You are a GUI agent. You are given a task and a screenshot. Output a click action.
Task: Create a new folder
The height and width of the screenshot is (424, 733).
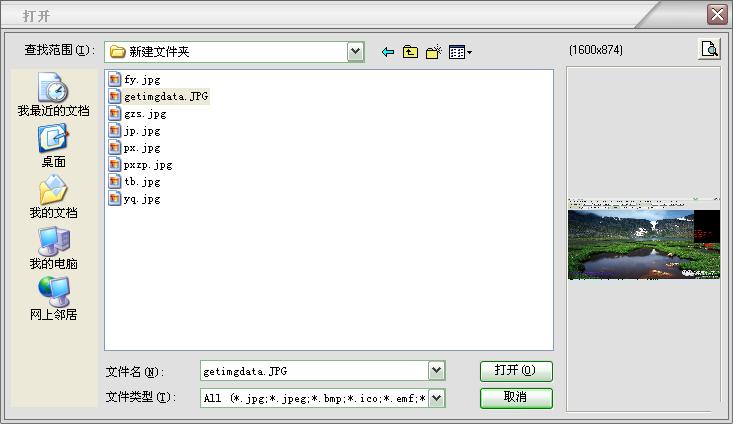click(x=434, y=52)
